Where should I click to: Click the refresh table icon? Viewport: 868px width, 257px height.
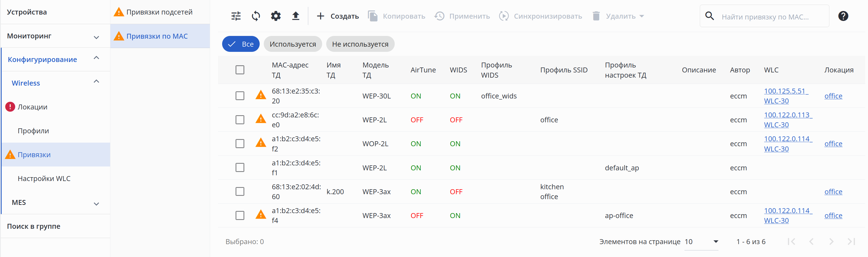click(x=256, y=16)
